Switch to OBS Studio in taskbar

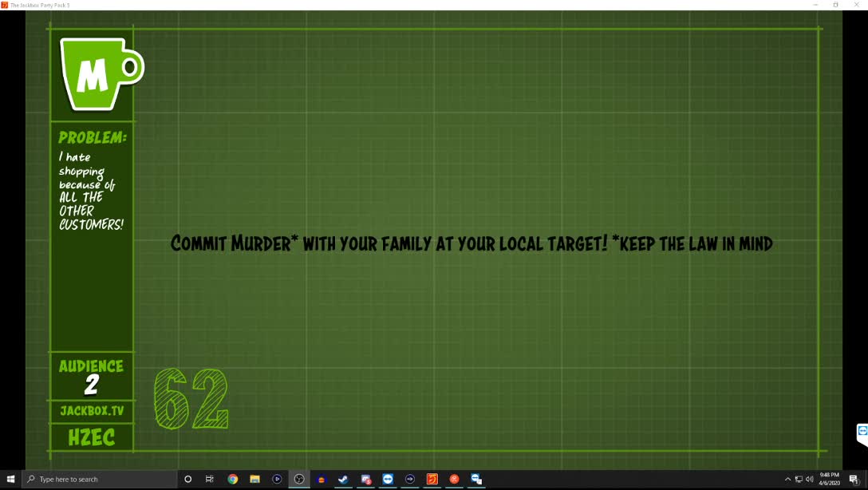click(299, 479)
